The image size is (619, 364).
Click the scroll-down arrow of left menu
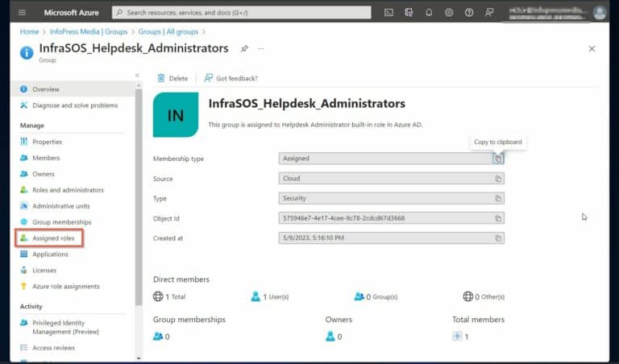139,358
